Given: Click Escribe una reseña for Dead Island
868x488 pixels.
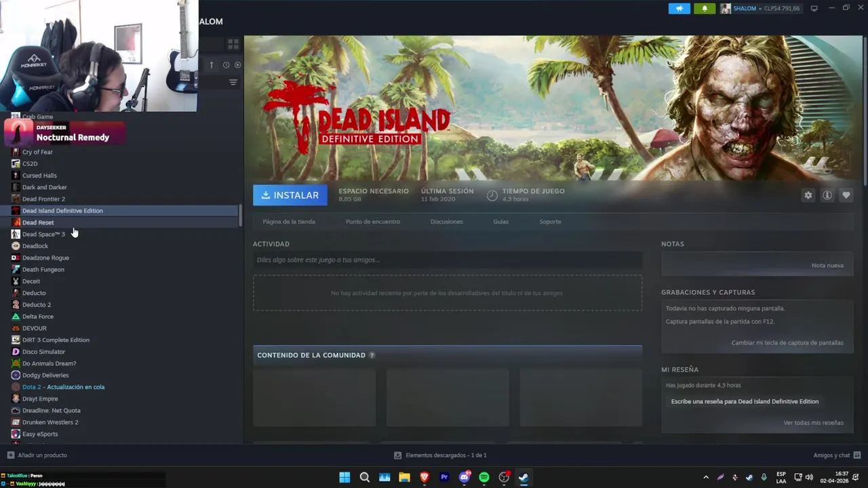Looking at the screenshot, I should tap(745, 401).
